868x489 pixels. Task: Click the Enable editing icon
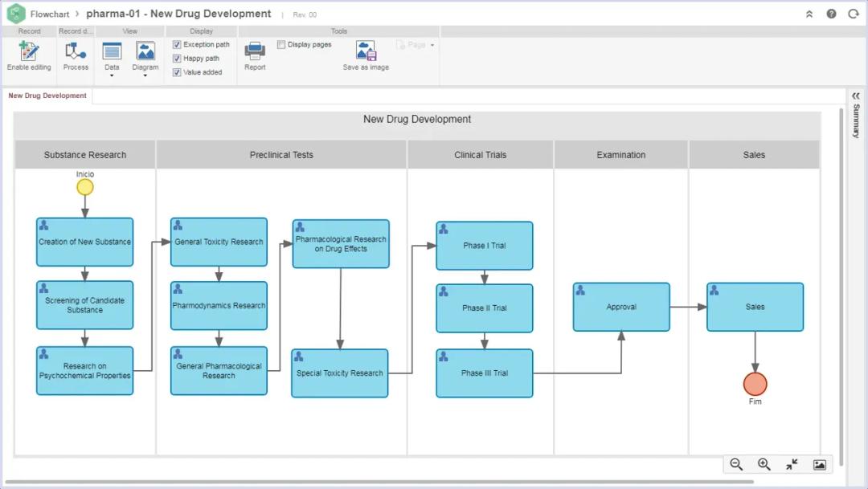(x=29, y=52)
